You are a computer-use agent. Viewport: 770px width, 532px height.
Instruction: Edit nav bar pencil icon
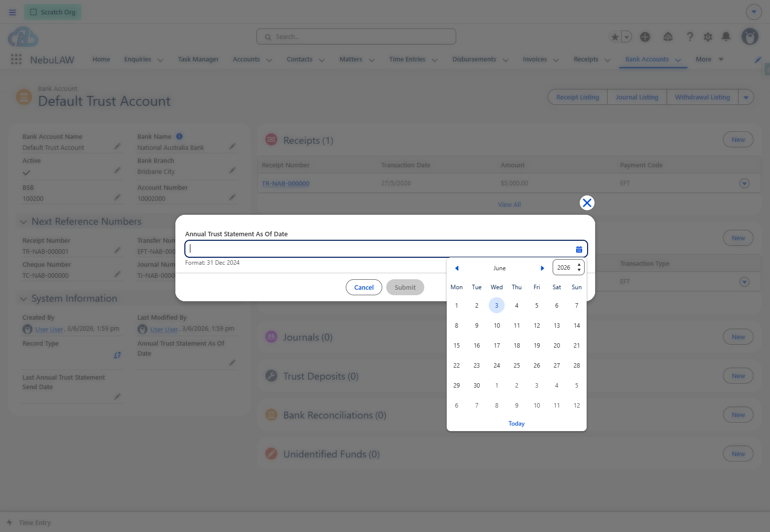click(758, 59)
